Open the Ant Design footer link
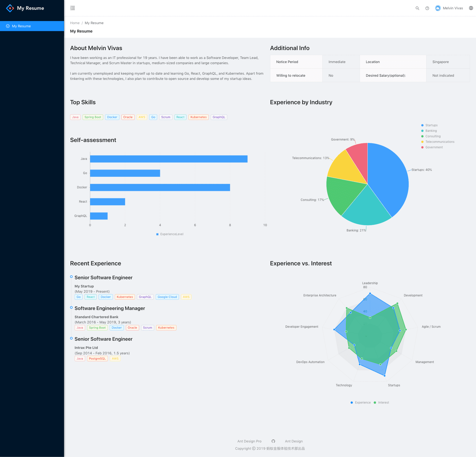Screen dimensions: 476x457 (x=294, y=441)
